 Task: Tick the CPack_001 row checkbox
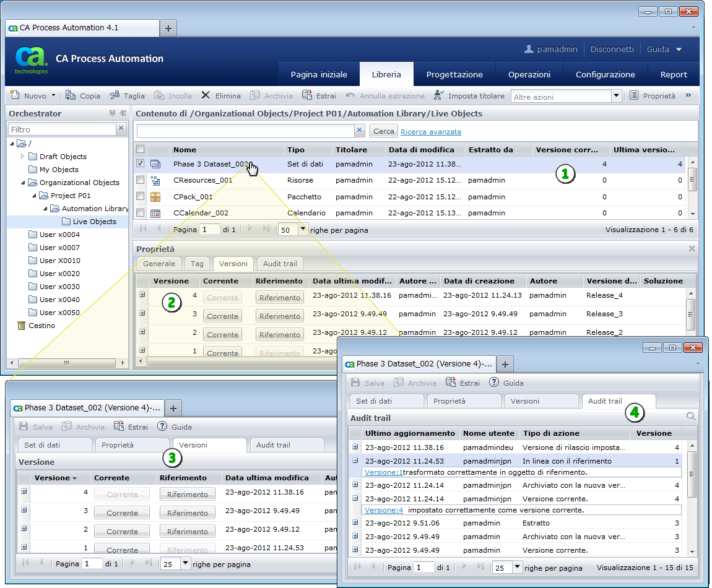tap(141, 197)
